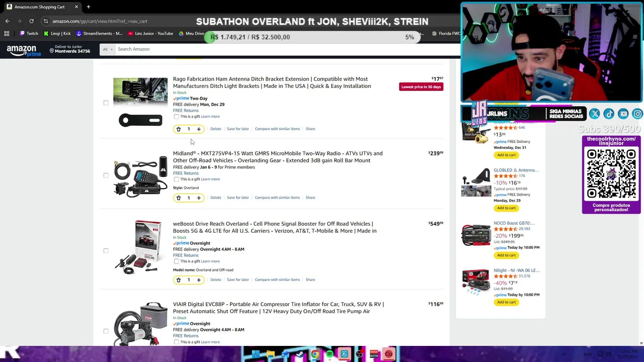Image resolution: width=644 pixels, height=362 pixels.
Task: Open the Meu Drive bookmark
Action: point(191,34)
